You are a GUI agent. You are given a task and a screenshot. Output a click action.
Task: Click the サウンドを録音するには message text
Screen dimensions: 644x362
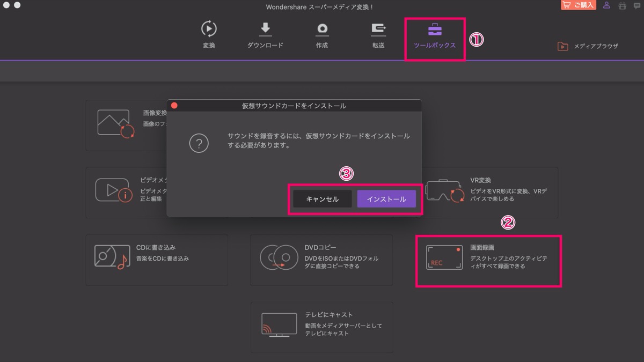point(319,141)
